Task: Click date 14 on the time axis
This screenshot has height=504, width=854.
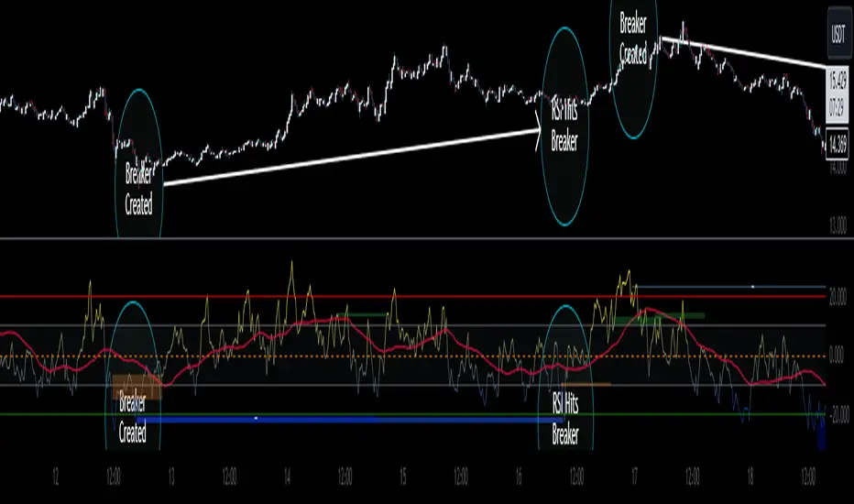Action: pos(287,477)
